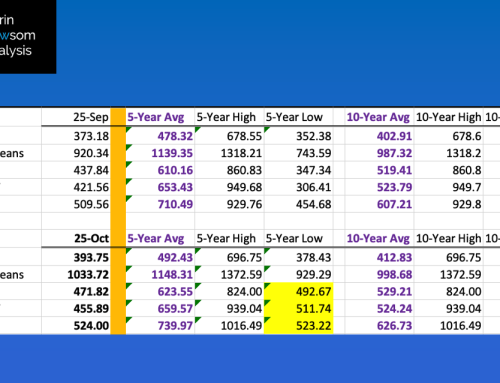The image size is (500, 383).
Task: Select the 949.68 cell under 5-Year High
Action: 229,187
